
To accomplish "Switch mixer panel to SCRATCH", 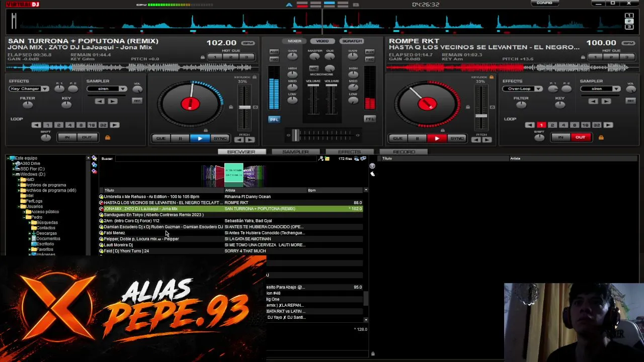I will (352, 41).
